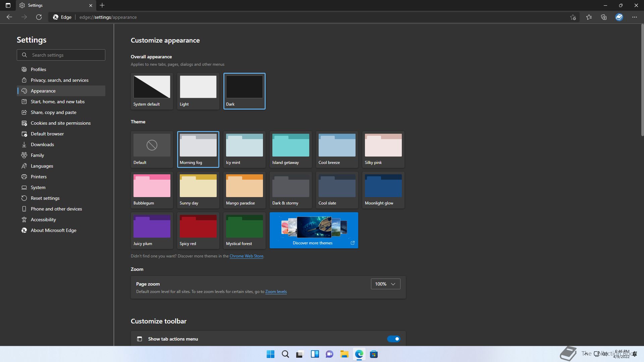Open File Explorer from taskbar
This screenshot has height=362, width=644.
(344, 354)
